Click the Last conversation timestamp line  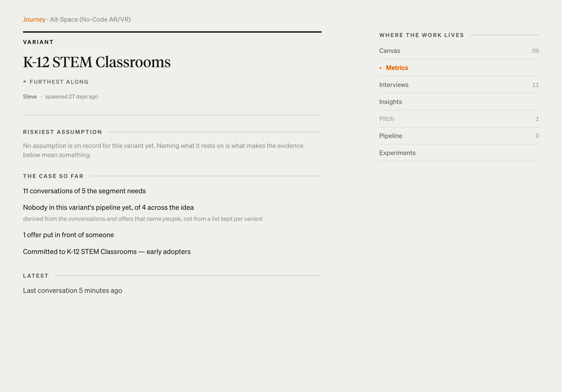[73, 291]
